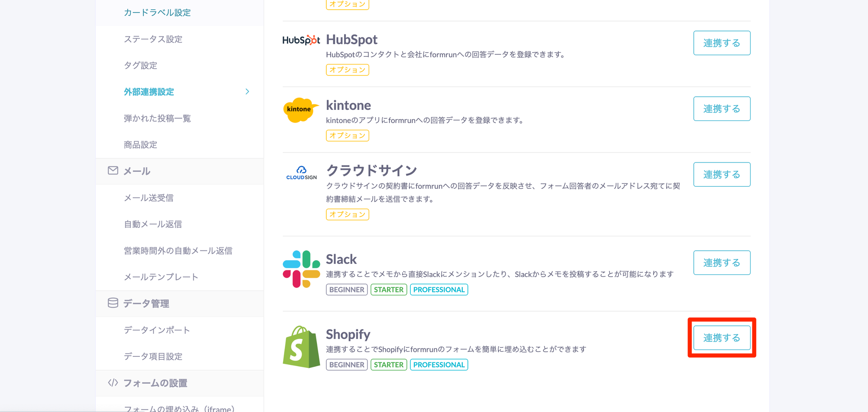The width and height of the screenshot is (868, 412).
Task: Click chevron arrow next to 外部連携設定
Action: [x=248, y=92]
